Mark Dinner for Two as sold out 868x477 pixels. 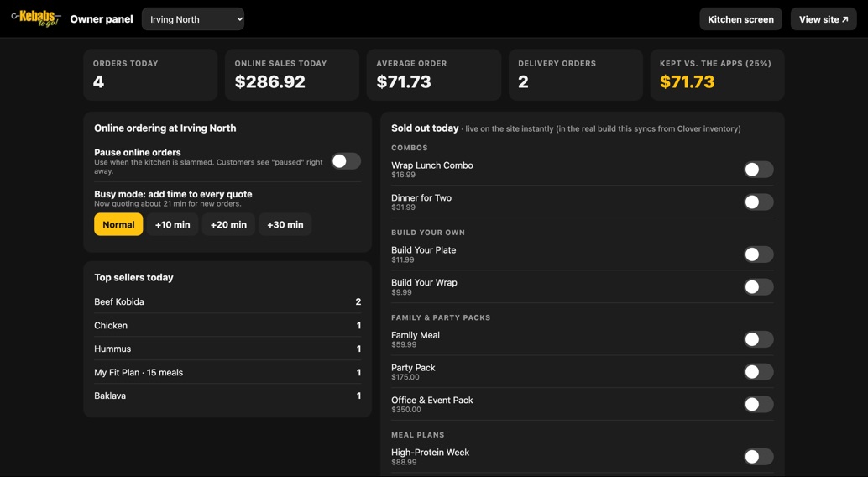(758, 202)
